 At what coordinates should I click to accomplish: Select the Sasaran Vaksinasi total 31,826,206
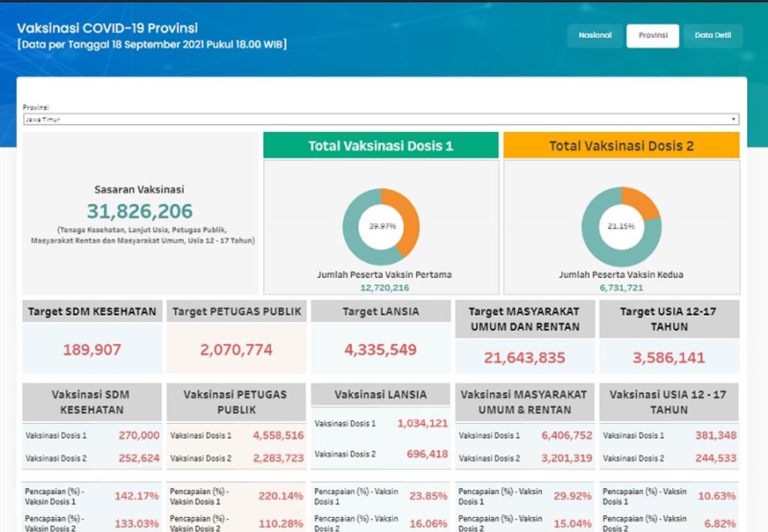[x=140, y=212]
